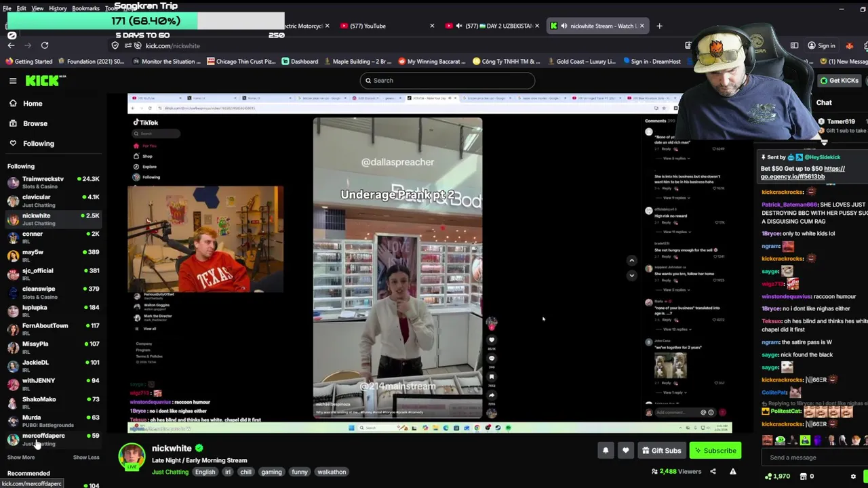868x488 pixels.
Task: Open tracking protection shield icon
Action: [x=115, y=45]
